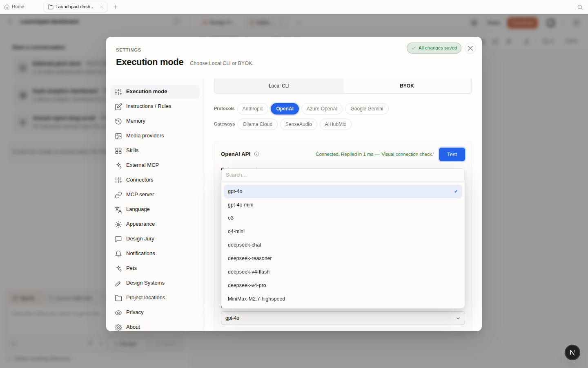Choose gpt-4o-mini from the model list
This screenshot has height=368, width=588.
[343, 205]
